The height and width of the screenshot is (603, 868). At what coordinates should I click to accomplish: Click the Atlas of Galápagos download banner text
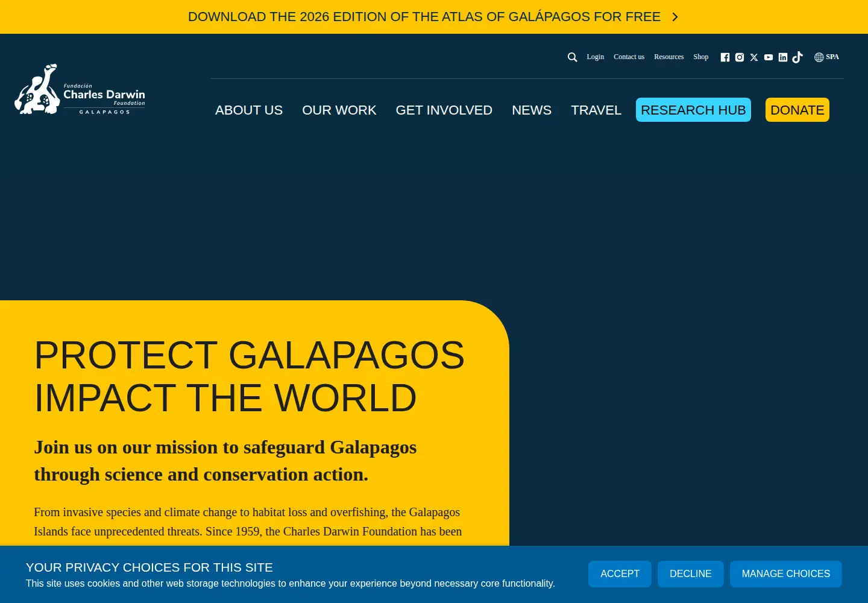tap(424, 17)
